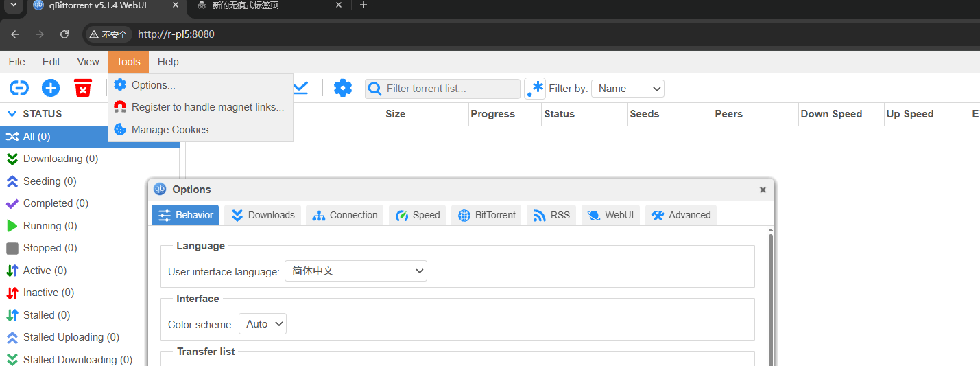The width and height of the screenshot is (980, 366).
Task: Sort by the Peers column header
Action: pyautogui.click(x=756, y=114)
